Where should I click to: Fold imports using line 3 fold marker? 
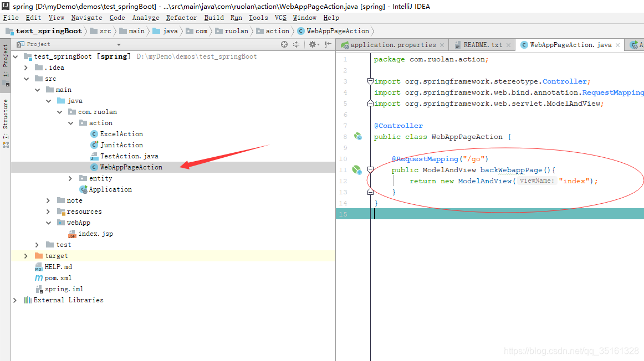pyautogui.click(x=370, y=81)
